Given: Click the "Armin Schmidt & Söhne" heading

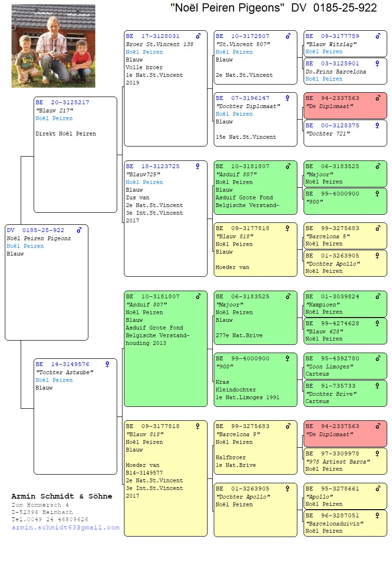Looking at the screenshot, I should (x=62, y=496).
